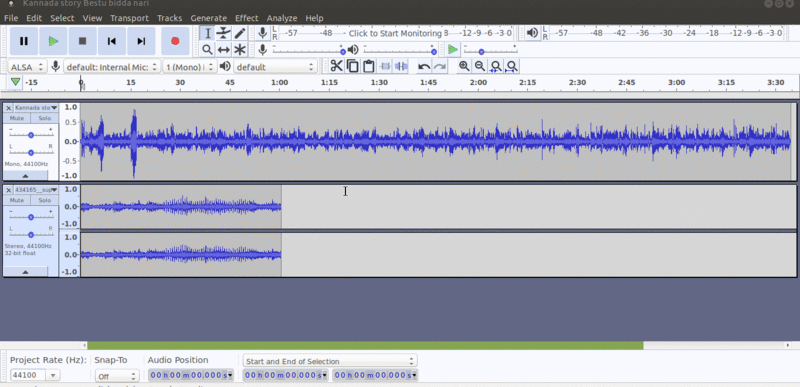Select the Multi-Tool (asterisk) mode
Screen dimensions: 800x387
click(240, 49)
